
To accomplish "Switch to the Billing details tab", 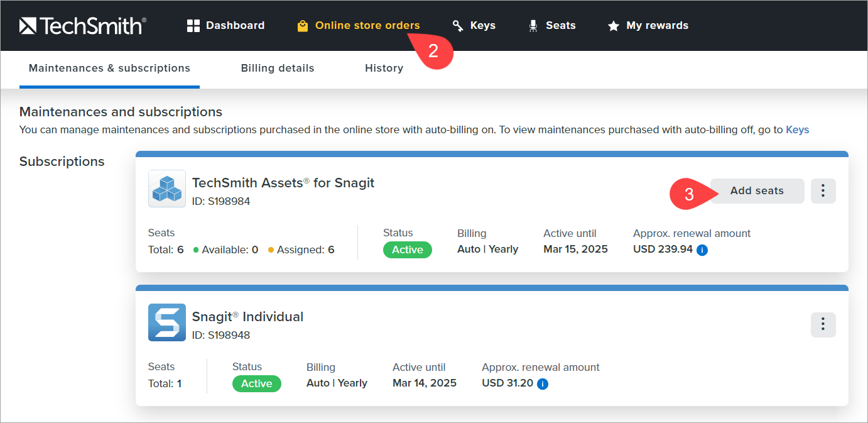I will pyautogui.click(x=278, y=68).
